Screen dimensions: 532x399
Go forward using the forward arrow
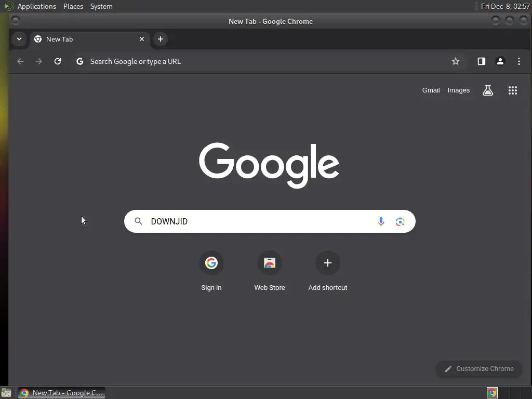point(39,61)
